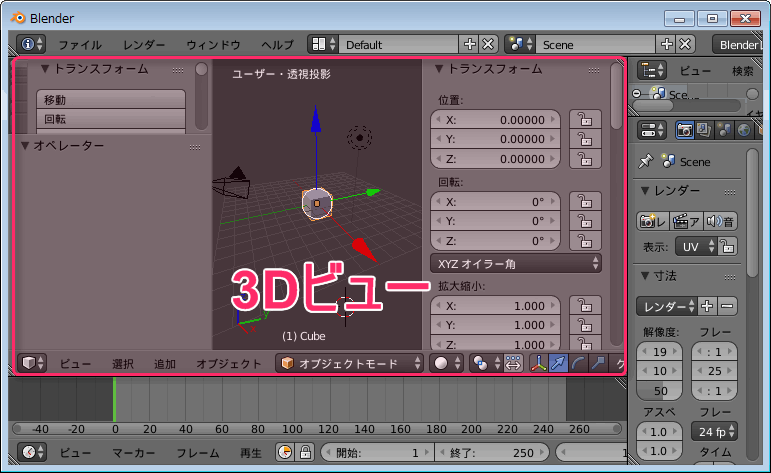771x473 pixels.
Task: Open the Properties editor type selector
Action: [x=652, y=130]
